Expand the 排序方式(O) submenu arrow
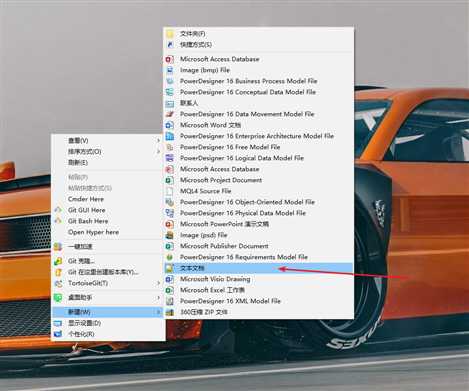 [x=158, y=152]
